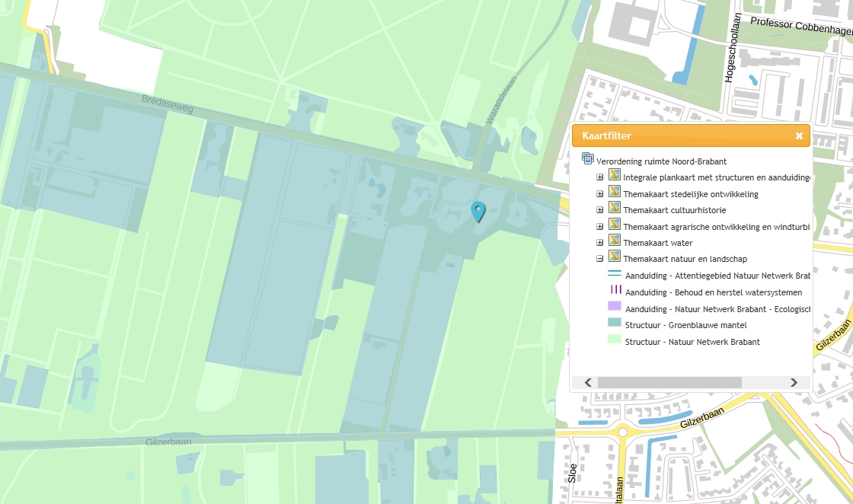Click the Kaartfilter horizontal scrollbar thumb

point(669,383)
